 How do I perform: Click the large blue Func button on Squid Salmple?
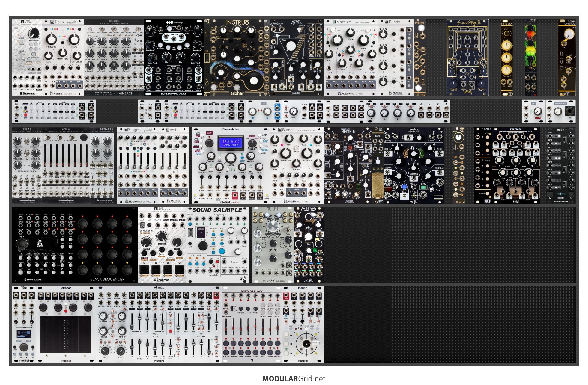(222, 251)
